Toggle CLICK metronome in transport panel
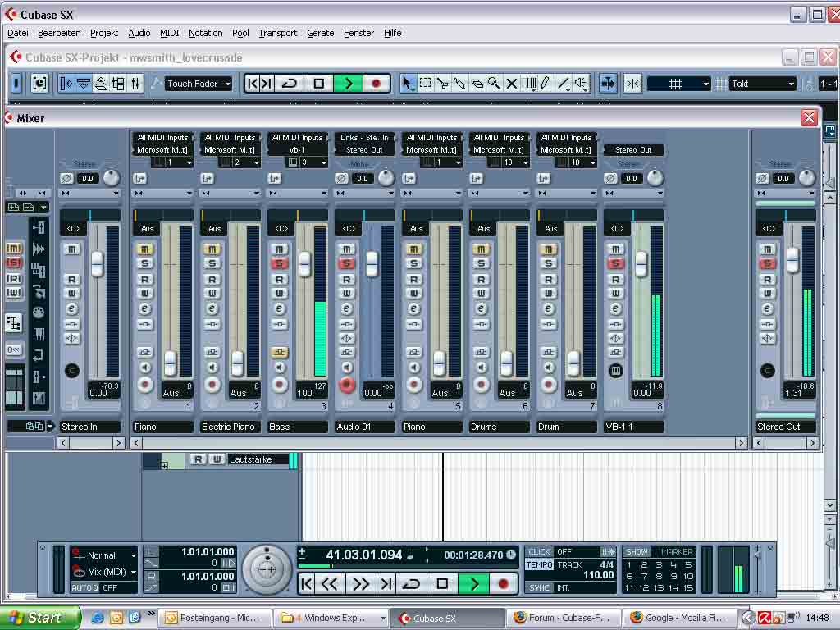The width and height of the screenshot is (840, 630). (539, 552)
